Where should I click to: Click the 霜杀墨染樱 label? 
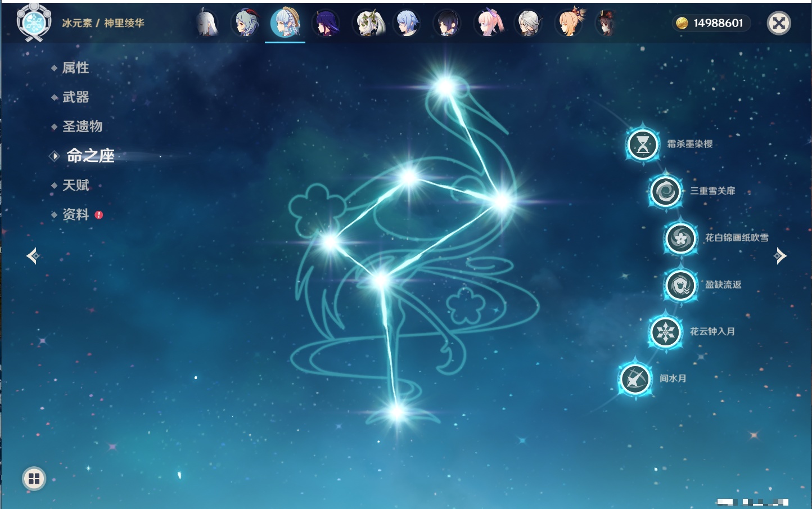(x=690, y=144)
